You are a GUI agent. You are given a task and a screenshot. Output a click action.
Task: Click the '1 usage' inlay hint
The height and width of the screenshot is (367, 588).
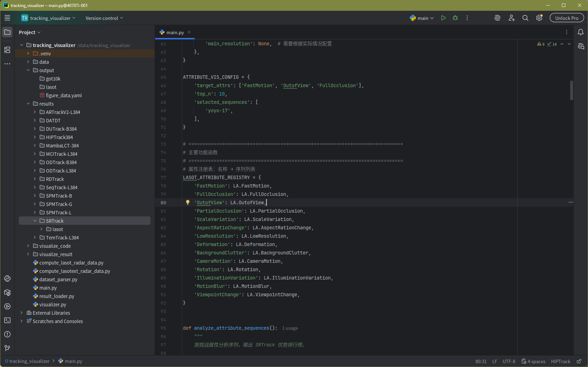pos(290,328)
